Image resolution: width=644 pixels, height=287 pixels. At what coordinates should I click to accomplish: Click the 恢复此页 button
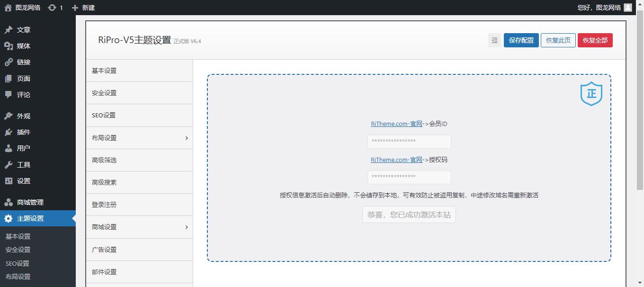[x=558, y=40]
